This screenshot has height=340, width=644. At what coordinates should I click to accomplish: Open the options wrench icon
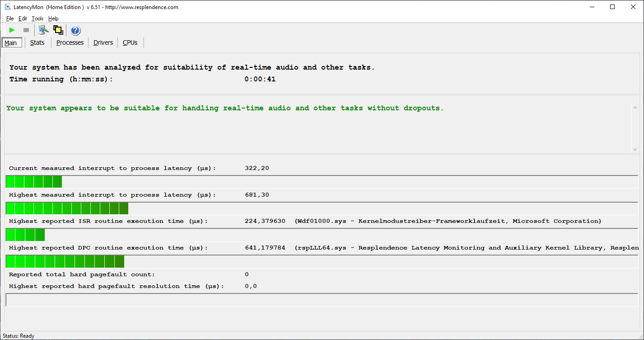click(x=43, y=30)
